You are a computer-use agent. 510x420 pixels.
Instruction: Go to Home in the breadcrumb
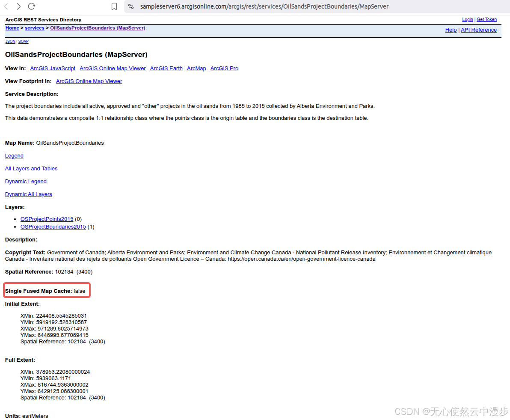point(12,28)
